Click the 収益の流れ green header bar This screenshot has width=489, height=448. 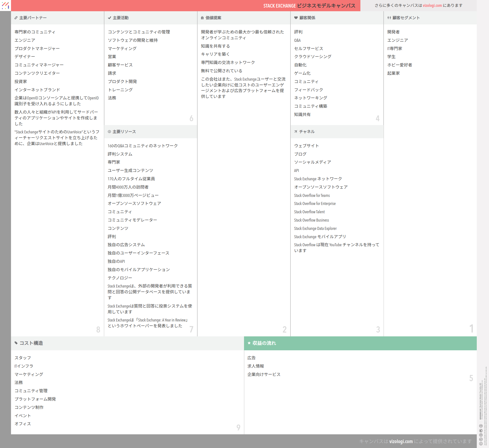tap(360, 343)
